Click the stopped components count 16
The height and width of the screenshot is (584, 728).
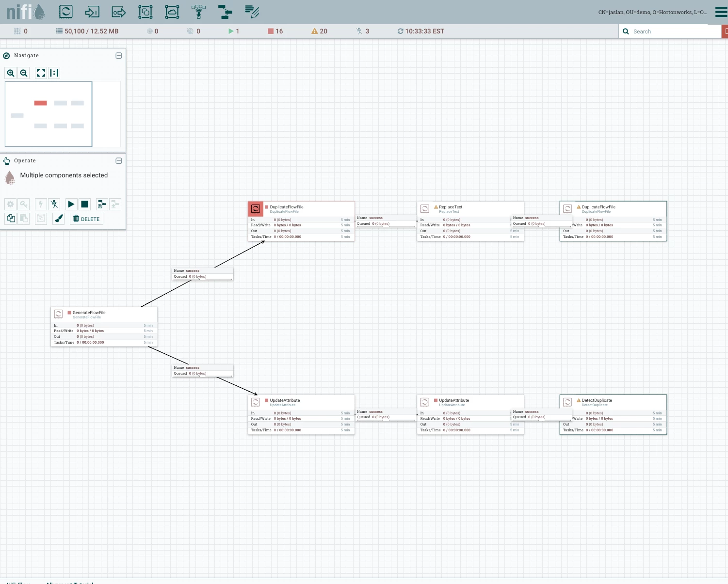275,31
